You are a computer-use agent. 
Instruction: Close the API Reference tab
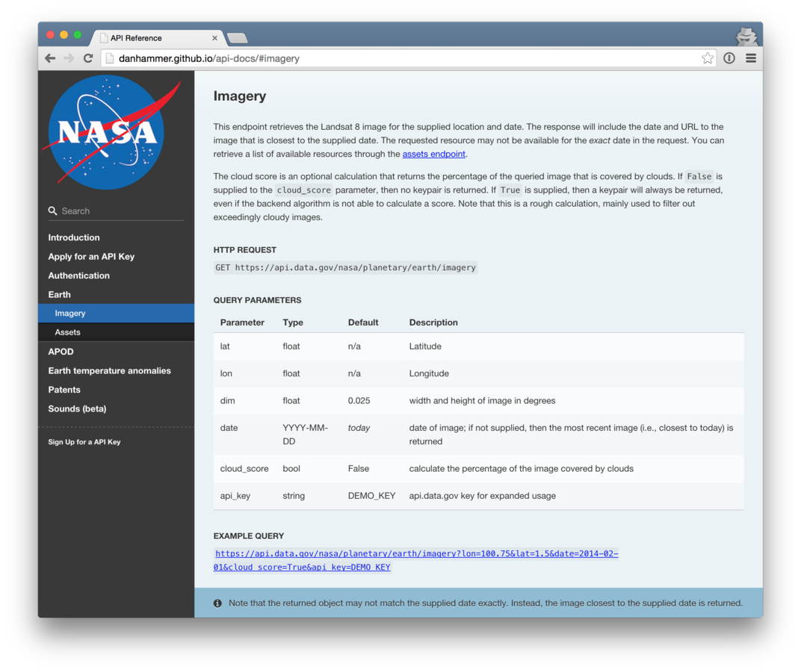(x=214, y=38)
